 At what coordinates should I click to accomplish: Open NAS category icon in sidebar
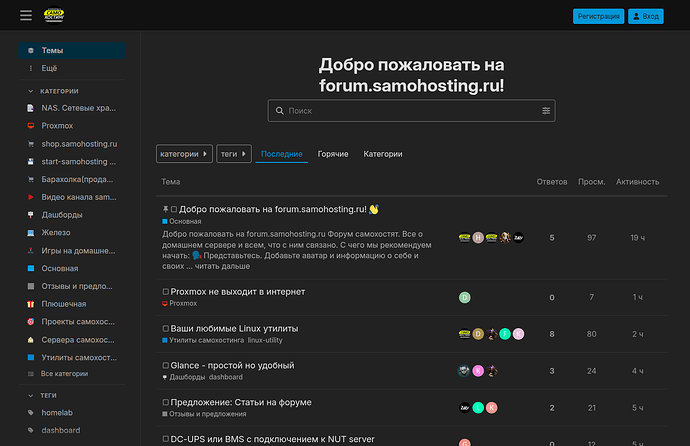click(x=30, y=108)
